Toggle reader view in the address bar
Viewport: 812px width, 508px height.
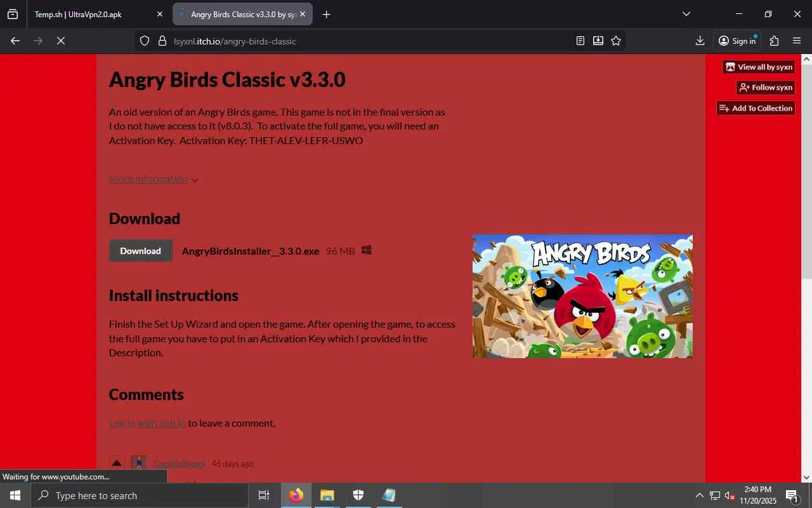(580, 41)
